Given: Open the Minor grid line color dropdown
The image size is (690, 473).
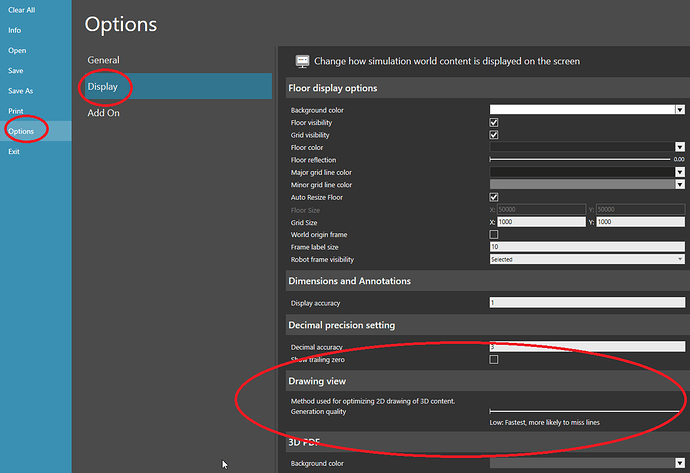Looking at the screenshot, I should [679, 185].
